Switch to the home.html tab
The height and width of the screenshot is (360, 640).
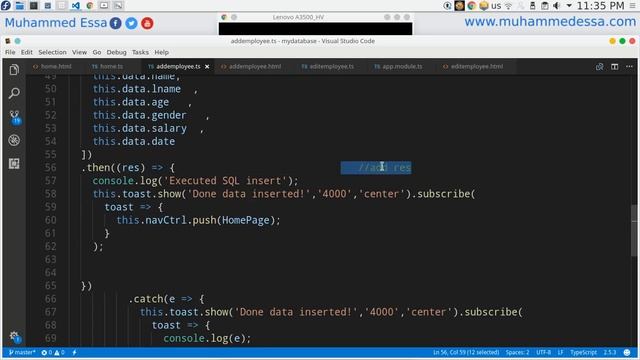coord(52,67)
